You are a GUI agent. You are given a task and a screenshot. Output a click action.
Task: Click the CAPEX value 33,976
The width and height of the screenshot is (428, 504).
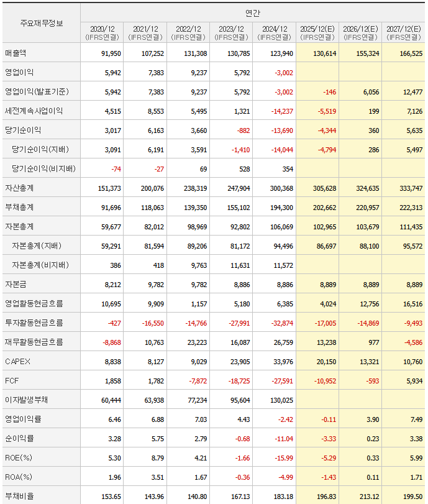pyautogui.click(x=283, y=362)
